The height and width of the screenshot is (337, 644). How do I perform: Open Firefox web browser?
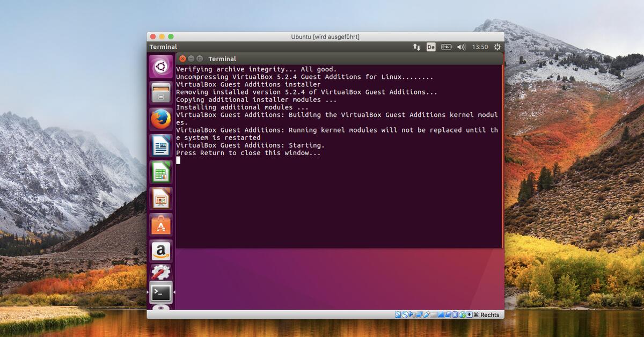[160, 119]
